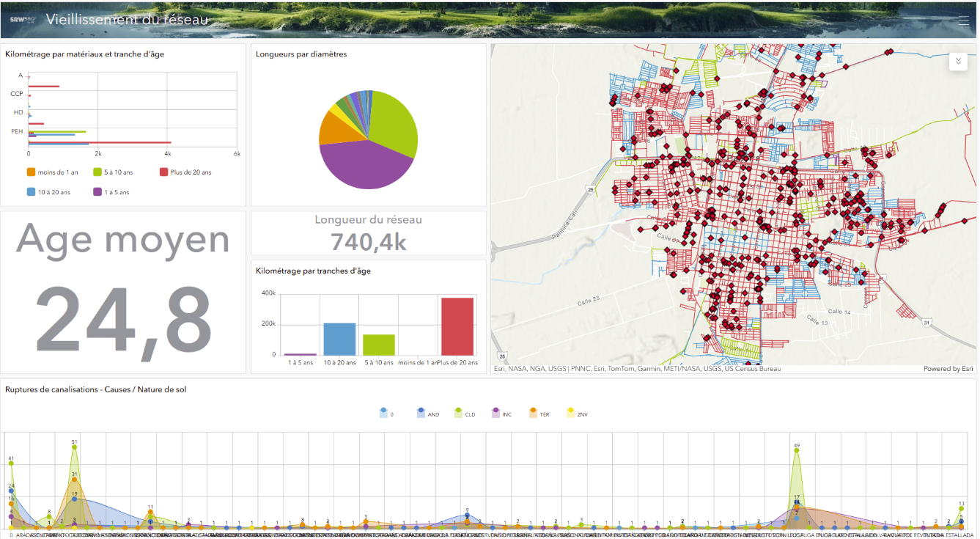The width and height of the screenshot is (980, 539).
Task: Toggle '5 à 10 ans' legend series
Action: tap(97, 172)
